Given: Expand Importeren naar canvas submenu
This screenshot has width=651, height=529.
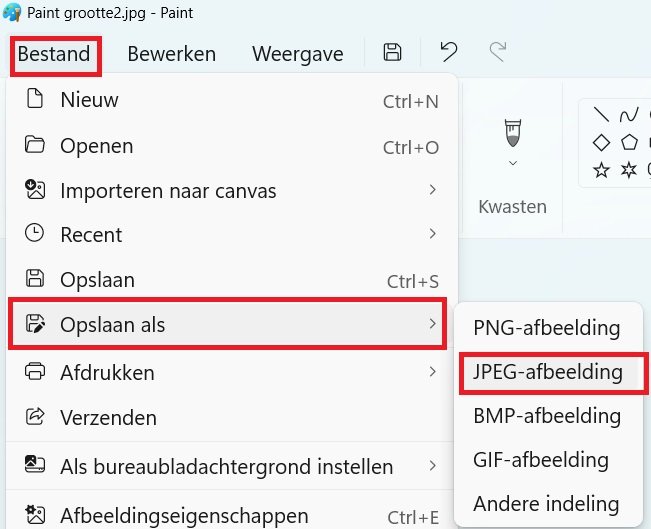Looking at the screenshot, I should pos(432,190).
